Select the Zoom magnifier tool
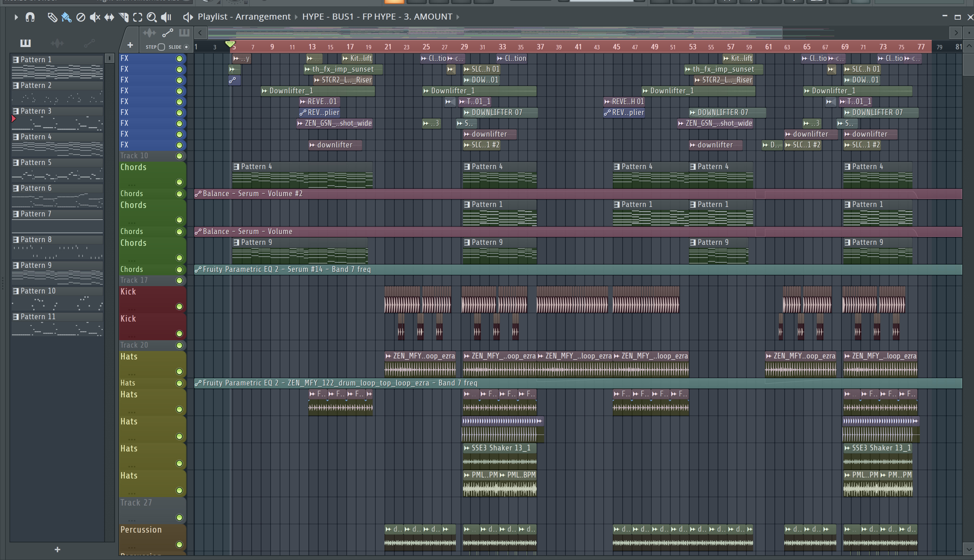Viewport: 974px width, 560px height. (152, 17)
